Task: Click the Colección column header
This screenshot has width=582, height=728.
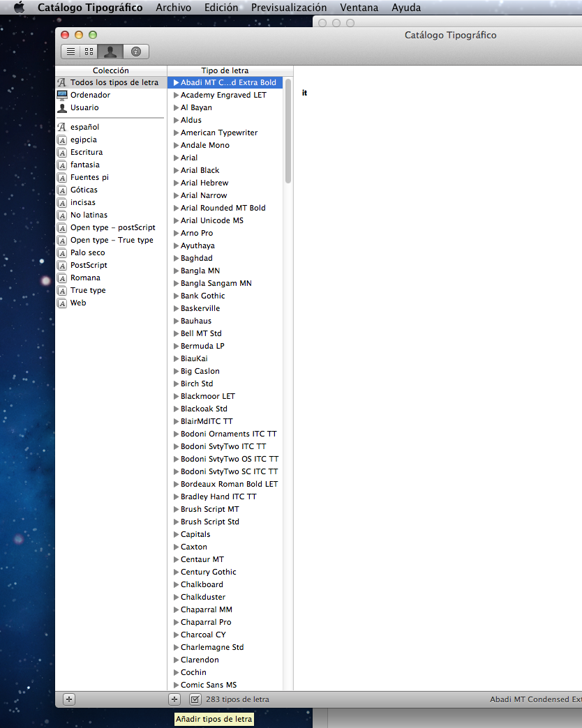Action: click(110, 70)
